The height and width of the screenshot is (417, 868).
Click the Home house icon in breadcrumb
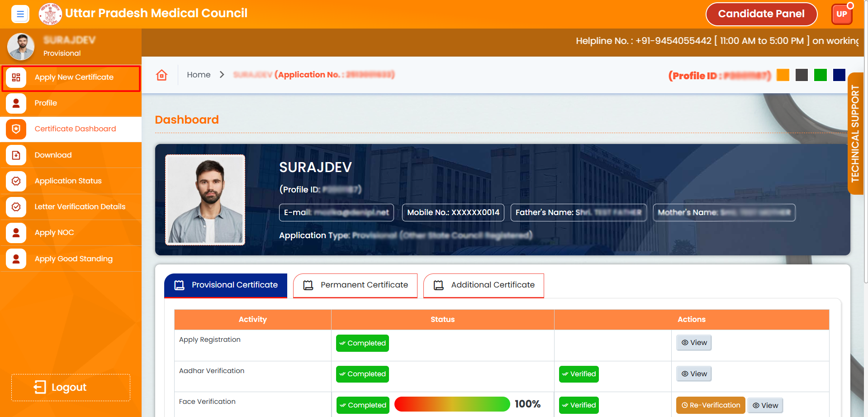[161, 75]
